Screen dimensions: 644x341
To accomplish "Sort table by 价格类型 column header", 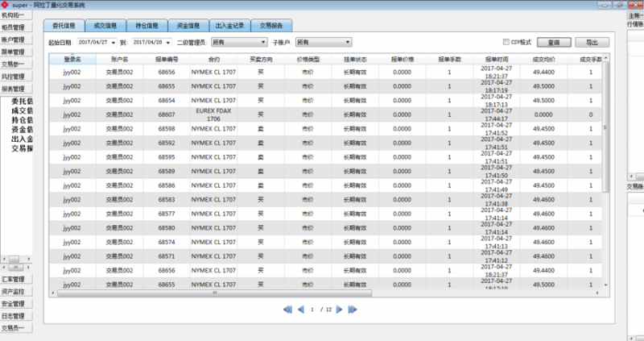I will coord(308,59).
